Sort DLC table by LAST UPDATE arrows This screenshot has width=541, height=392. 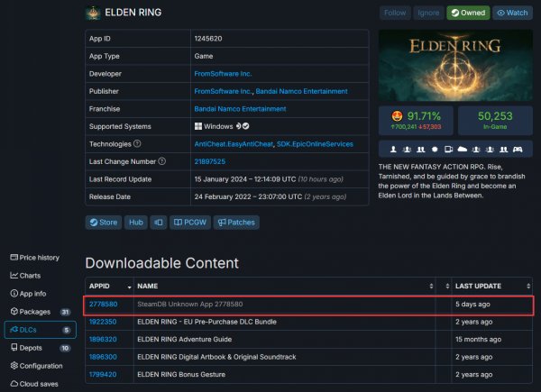[528, 287]
